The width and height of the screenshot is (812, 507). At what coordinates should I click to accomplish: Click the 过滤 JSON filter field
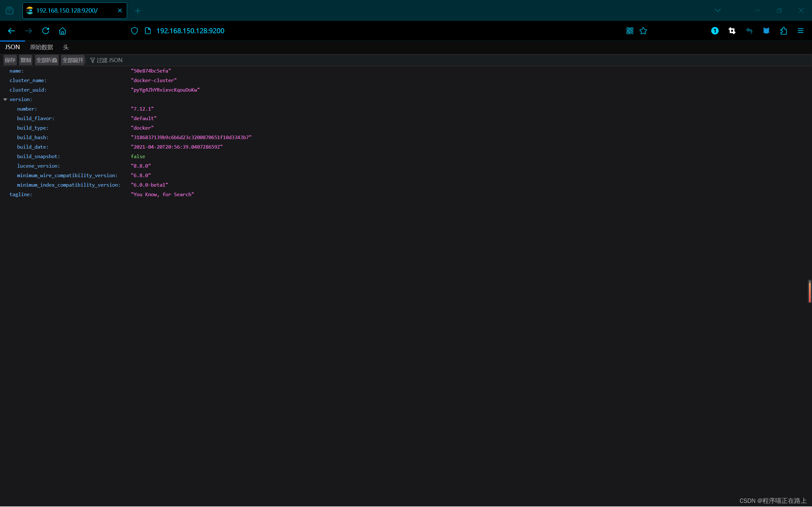click(109, 60)
